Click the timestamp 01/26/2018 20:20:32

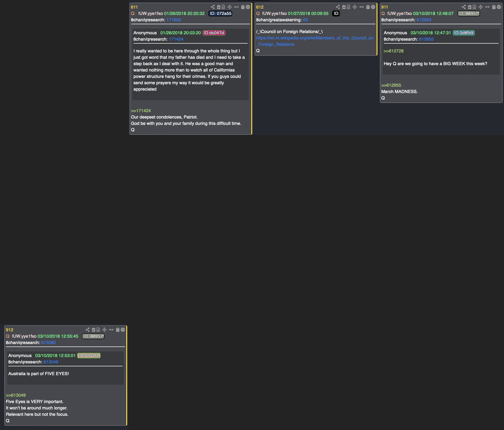coord(184,13)
